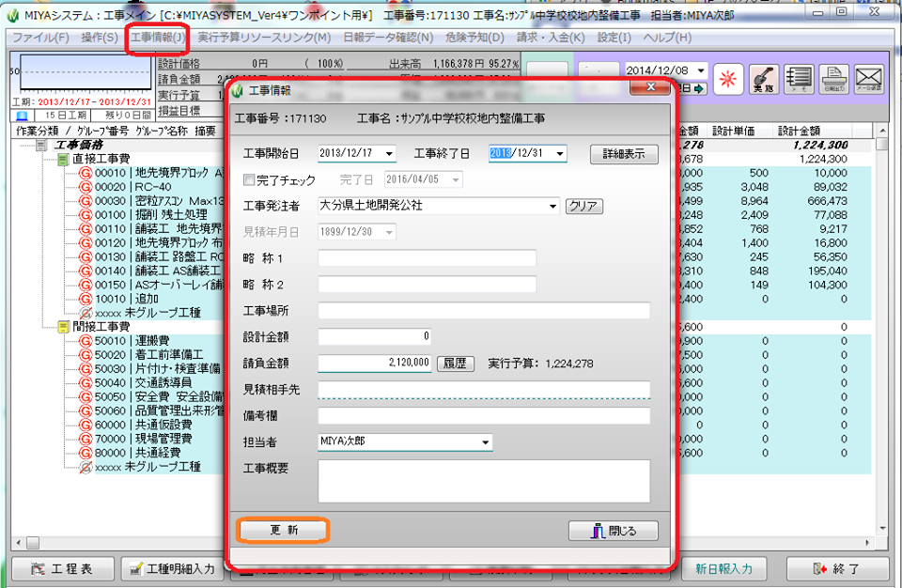
Task: Open the 設定(I) menu
Action: click(614, 38)
